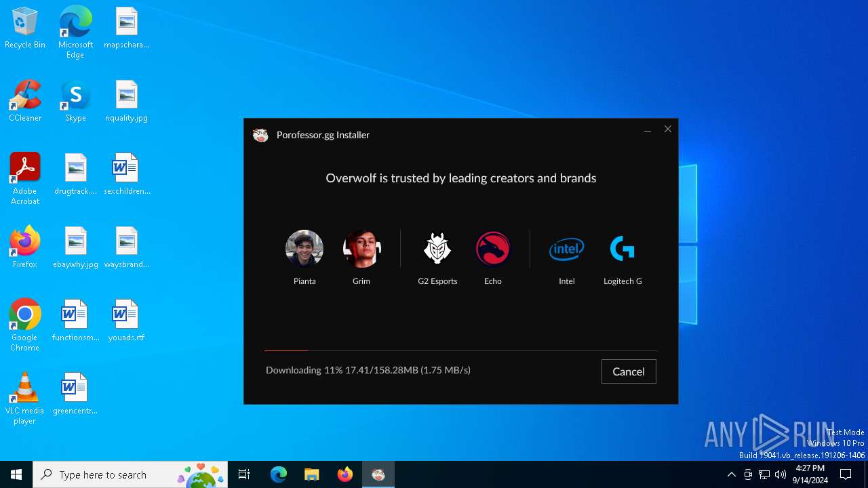Select youads.rtf file on desktop
The image size is (868, 488).
point(126,321)
